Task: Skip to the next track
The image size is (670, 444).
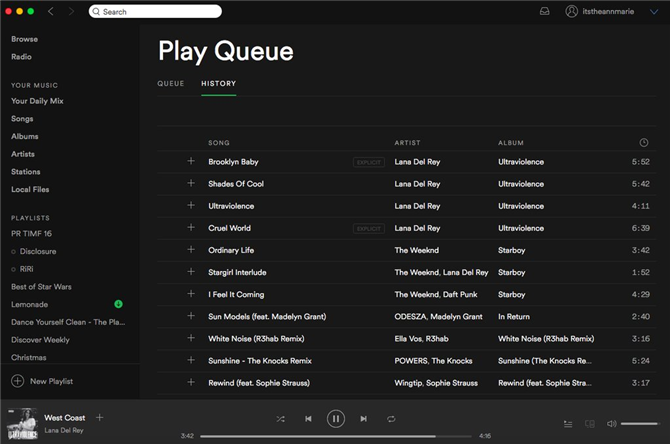Action: pos(363,419)
